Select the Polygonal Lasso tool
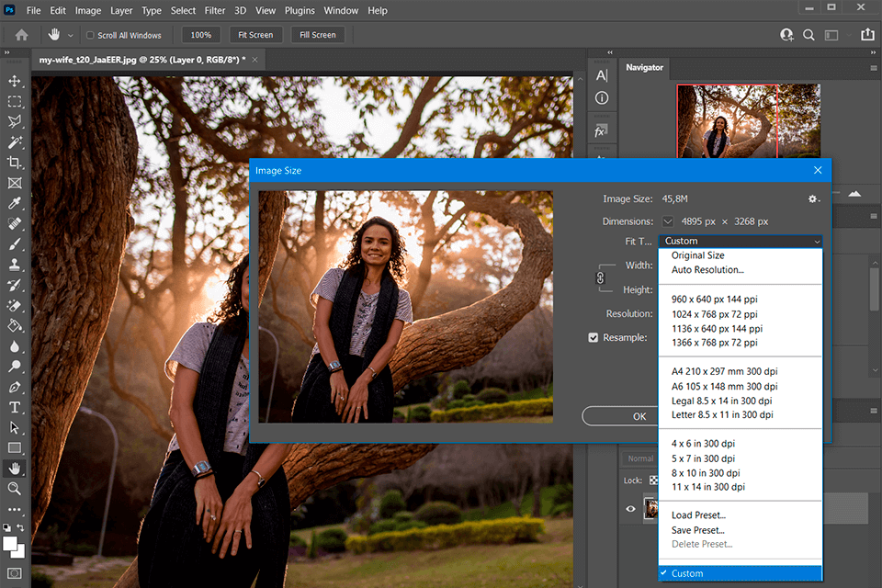882x588 pixels. (15, 122)
